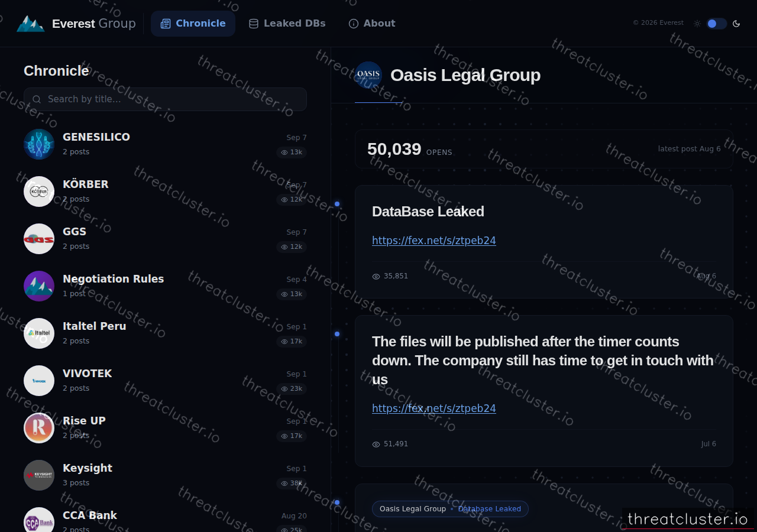Click the GGS logo avatar
Viewport: 757px width, 532px height.
click(x=39, y=239)
